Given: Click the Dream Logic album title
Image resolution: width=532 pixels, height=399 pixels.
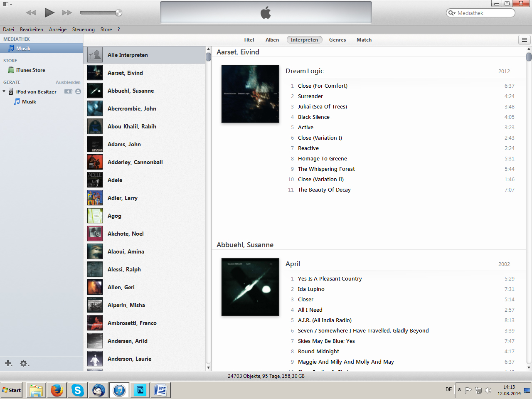Looking at the screenshot, I should (305, 71).
